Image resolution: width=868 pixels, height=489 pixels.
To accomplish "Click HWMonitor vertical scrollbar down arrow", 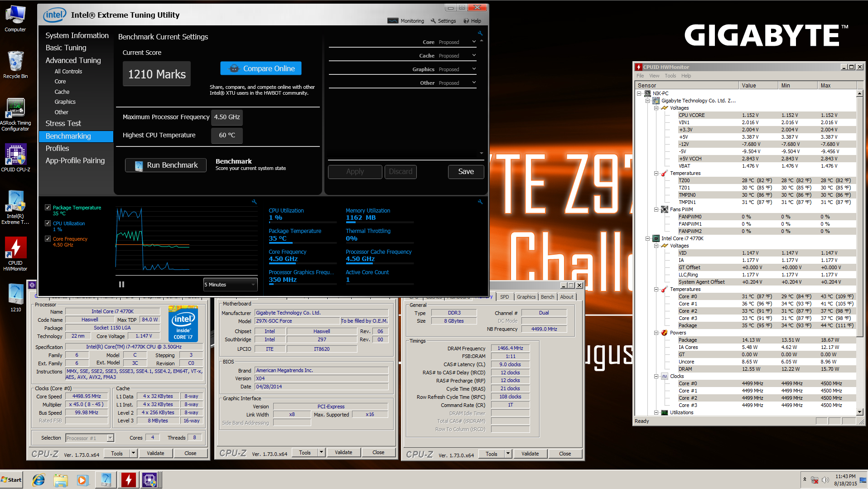I will [x=860, y=412].
